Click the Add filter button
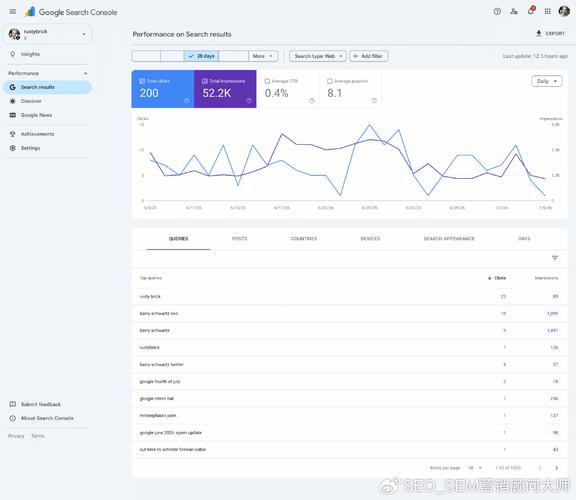The width and height of the screenshot is (576, 500). point(368,56)
